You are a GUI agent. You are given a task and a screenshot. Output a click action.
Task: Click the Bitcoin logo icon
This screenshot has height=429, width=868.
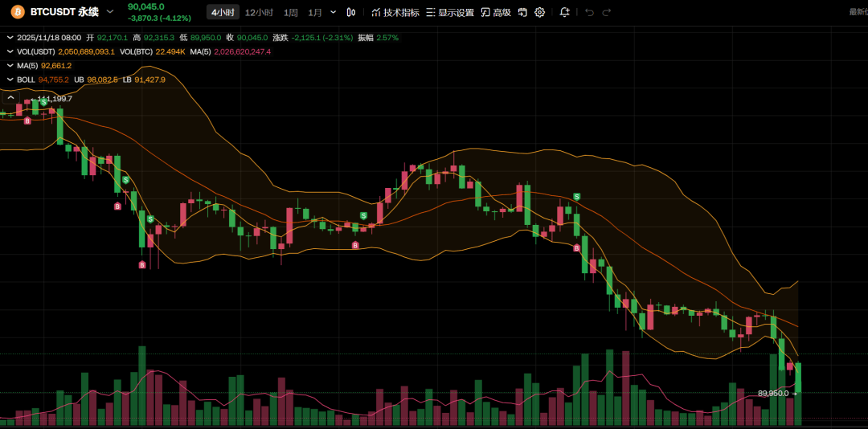coord(17,12)
